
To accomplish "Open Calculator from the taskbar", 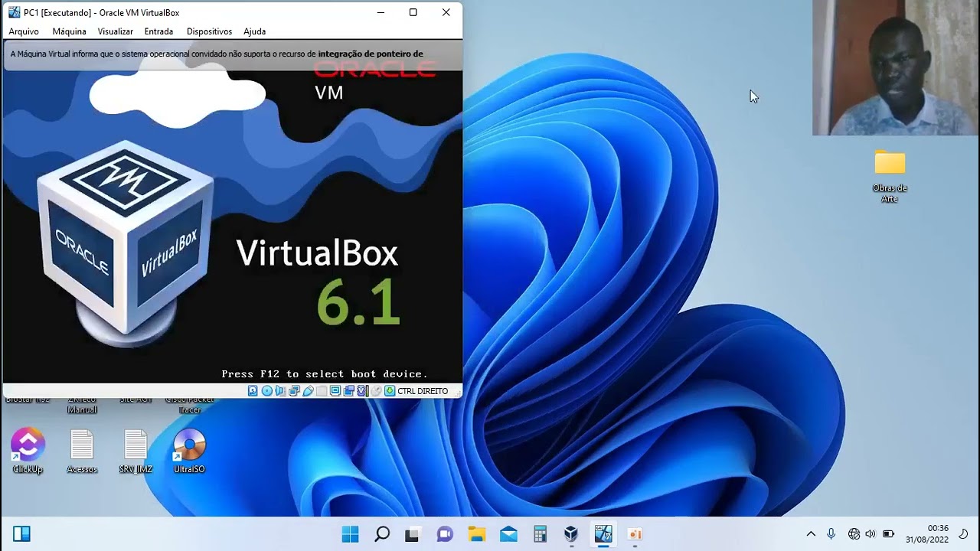I will (540, 533).
